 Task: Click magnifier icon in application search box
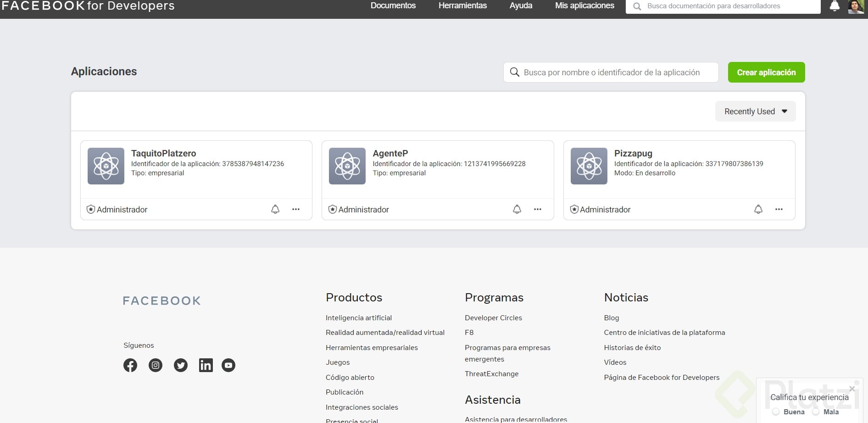[x=515, y=72]
